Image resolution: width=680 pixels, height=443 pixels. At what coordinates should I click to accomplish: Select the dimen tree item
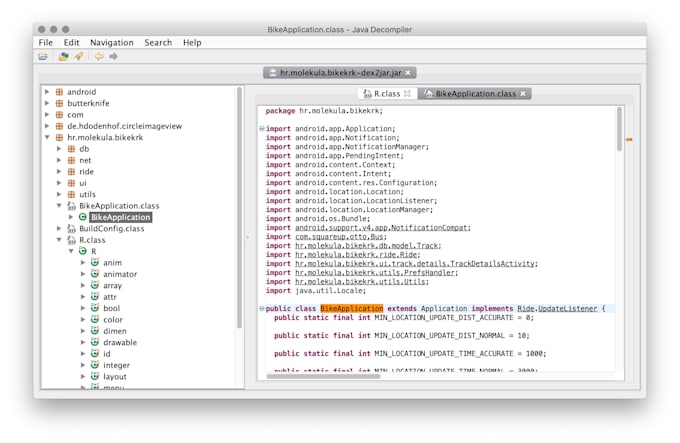(115, 331)
